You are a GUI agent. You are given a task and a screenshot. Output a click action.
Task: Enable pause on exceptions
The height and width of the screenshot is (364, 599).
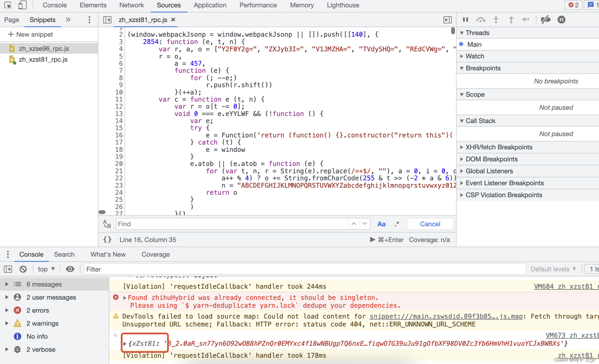[x=561, y=19]
